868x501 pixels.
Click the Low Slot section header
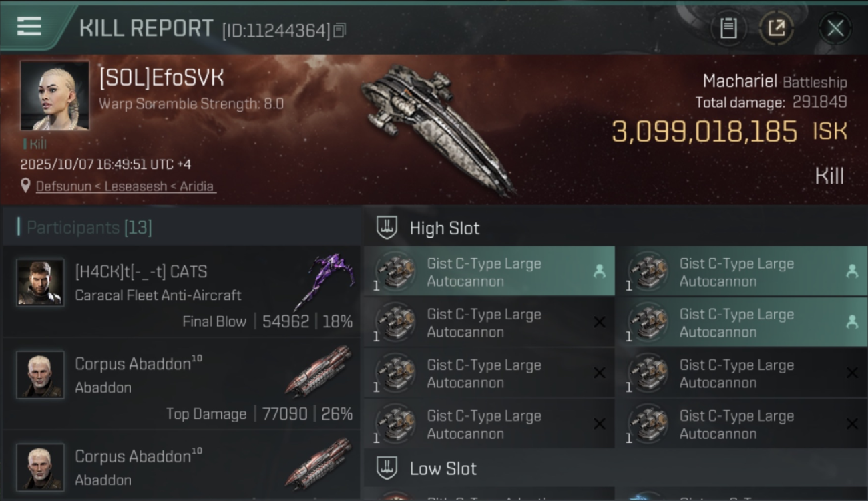pyautogui.click(x=443, y=468)
